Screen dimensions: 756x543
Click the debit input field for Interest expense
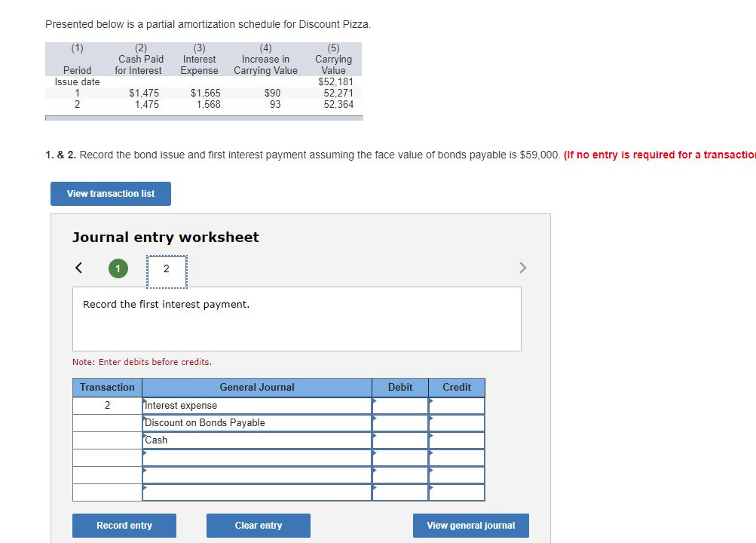pyautogui.click(x=403, y=405)
